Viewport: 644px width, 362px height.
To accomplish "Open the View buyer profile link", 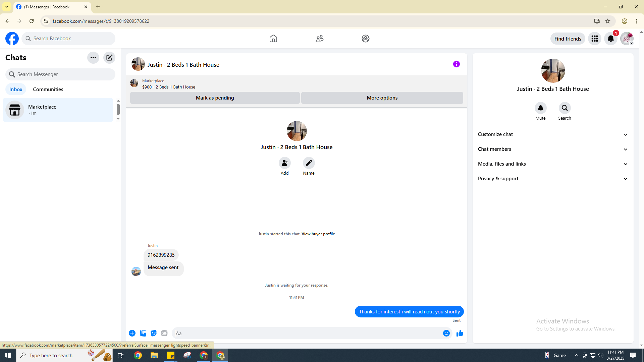I will coord(318,234).
